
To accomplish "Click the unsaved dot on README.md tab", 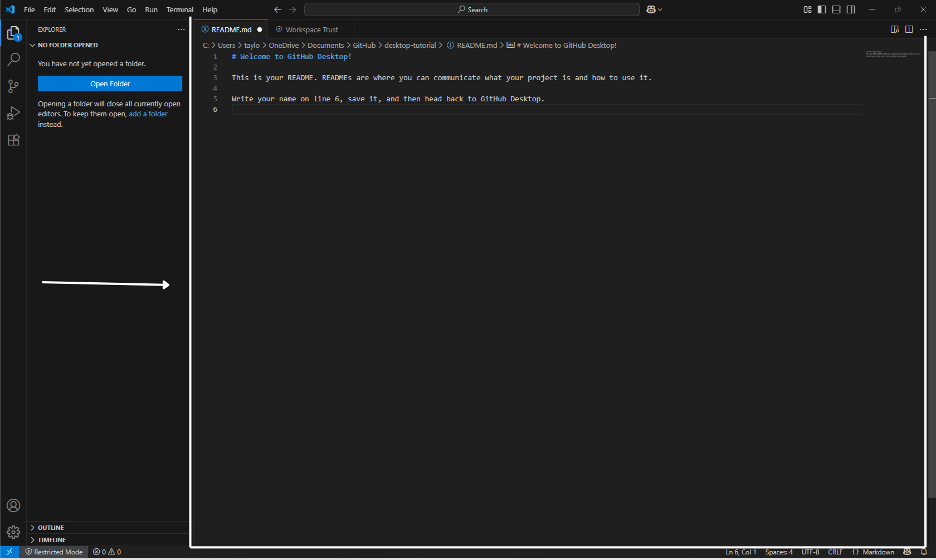I will [260, 30].
